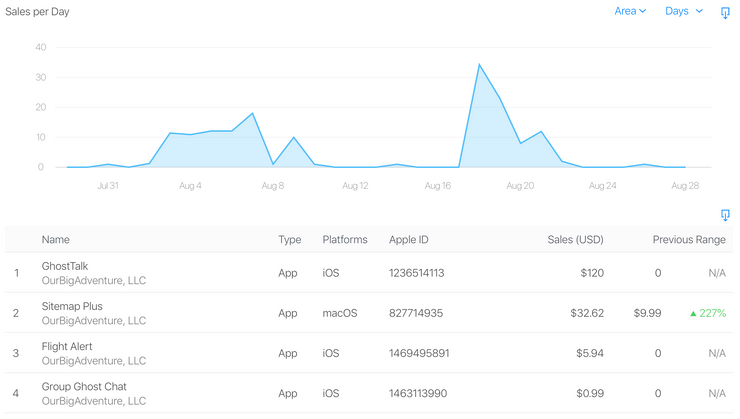Click the chart download icon at top right

tap(726, 13)
